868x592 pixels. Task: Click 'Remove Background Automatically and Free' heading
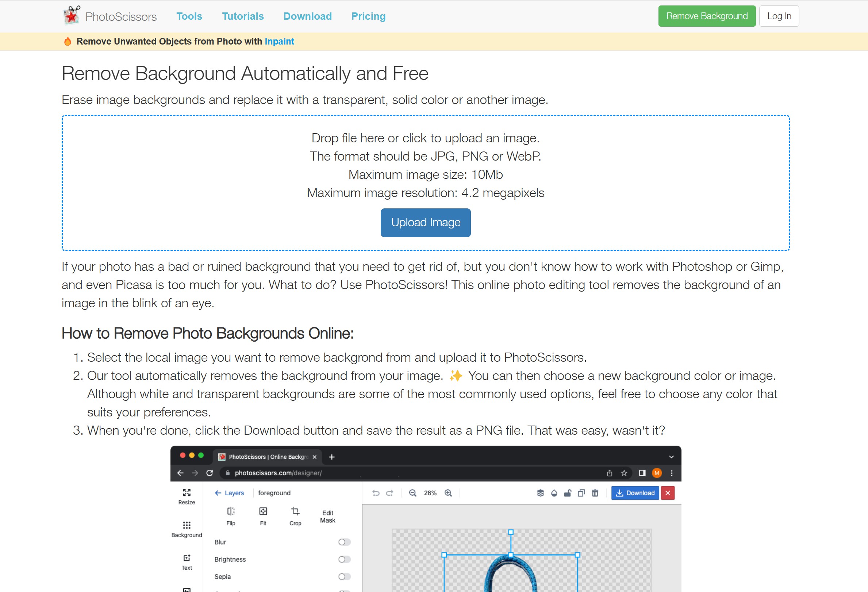(x=245, y=74)
